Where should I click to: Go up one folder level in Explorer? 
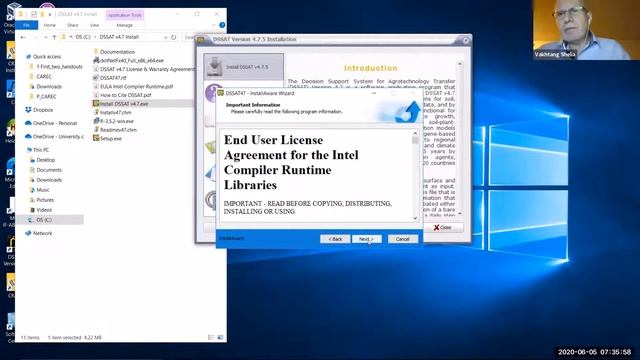tap(54, 37)
